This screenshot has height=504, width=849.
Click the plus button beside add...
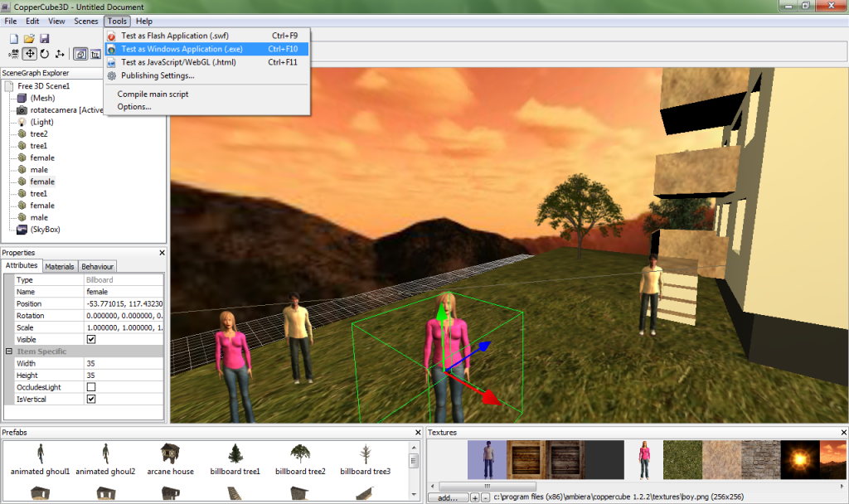475,497
